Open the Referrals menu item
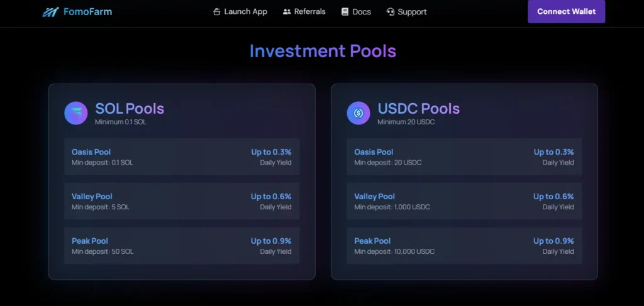Image resolution: width=644 pixels, height=306 pixels. click(x=304, y=12)
